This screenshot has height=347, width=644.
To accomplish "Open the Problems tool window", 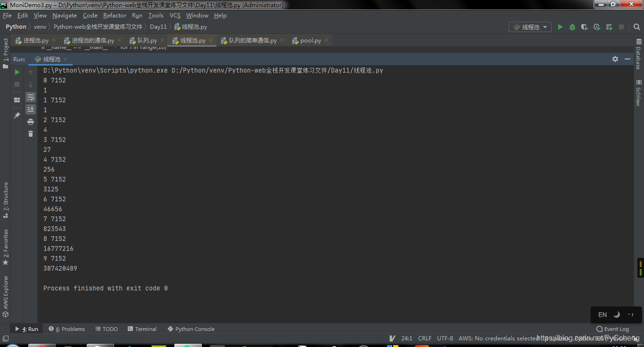I will [66, 329].
